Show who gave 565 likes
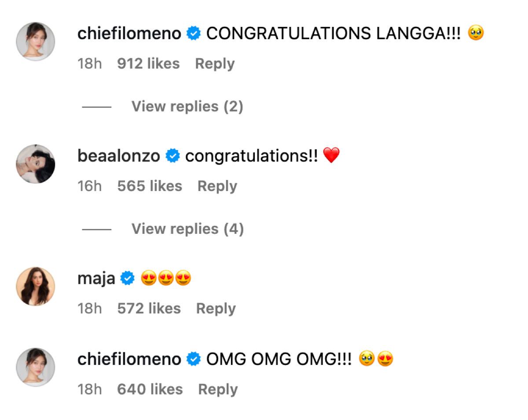 (150, 186)
